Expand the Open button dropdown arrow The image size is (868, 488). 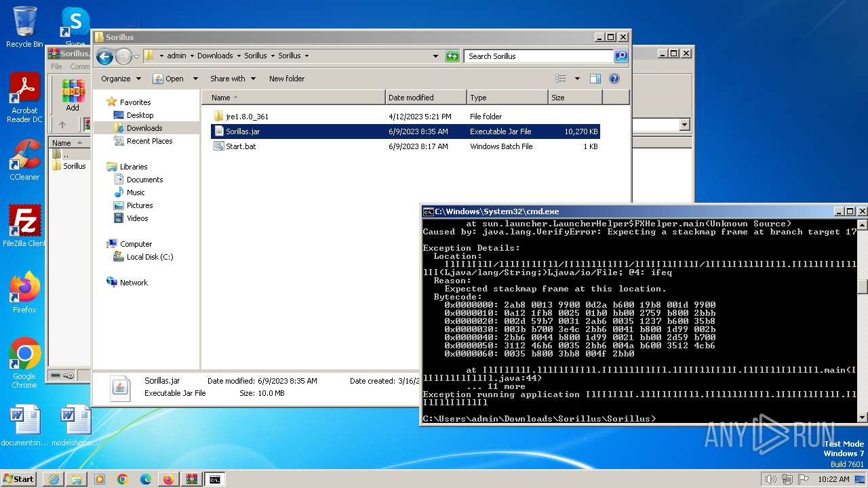[195, 79]
